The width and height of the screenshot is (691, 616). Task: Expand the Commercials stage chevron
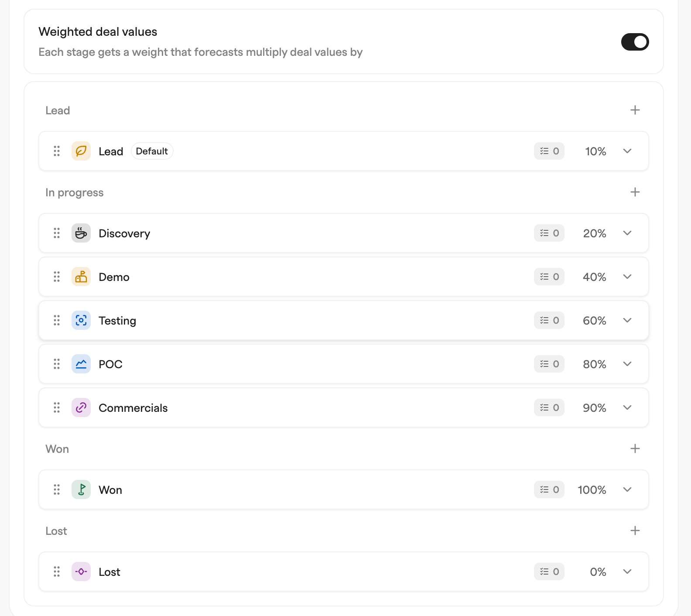pyautogui.click(x=627, y=407)
